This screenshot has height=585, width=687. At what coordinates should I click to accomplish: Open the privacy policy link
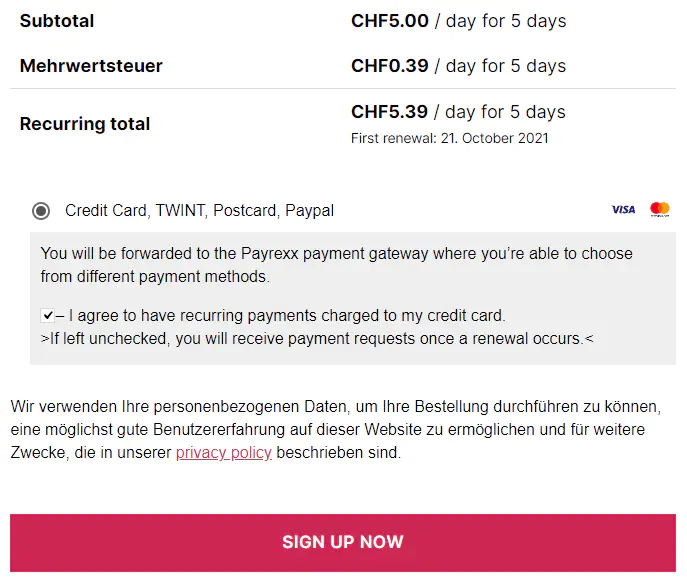223,453
